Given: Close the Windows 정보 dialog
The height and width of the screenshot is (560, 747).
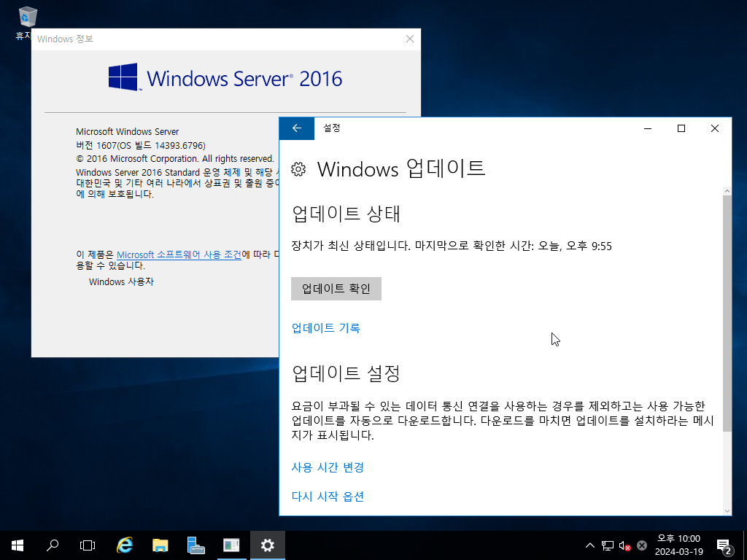Looking at the screenshot, I should point(410,39).
